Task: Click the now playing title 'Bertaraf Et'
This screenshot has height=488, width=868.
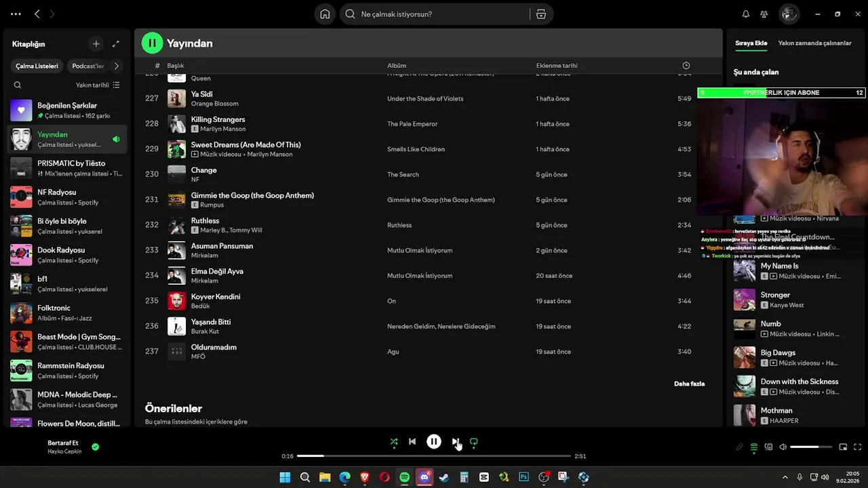Action: [63, 443]
